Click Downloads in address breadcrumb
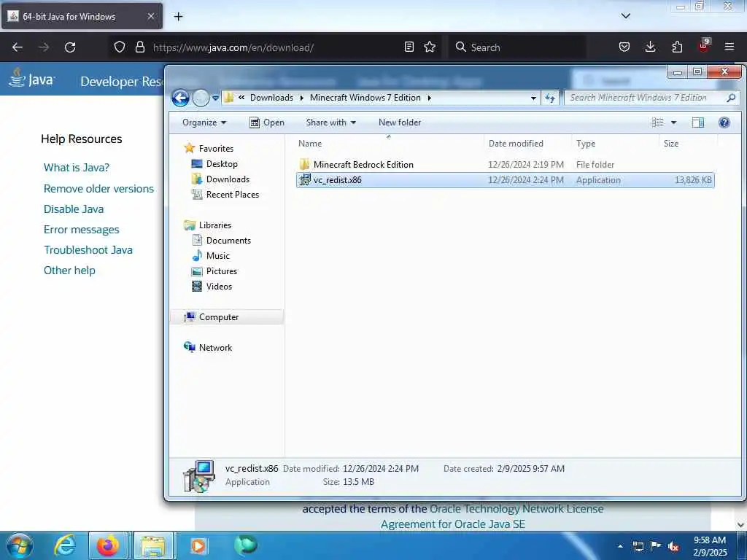Screen dimensions: 747x560 pyautogui.click(x=271, y=98)
